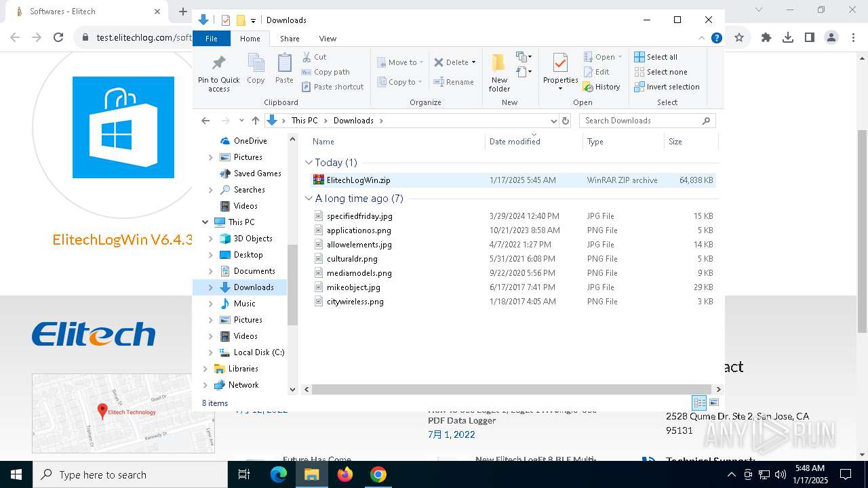The height and width of the screenshot is (488, 868).
Task: Open the notification center icon
Action: tap(845, 474)
